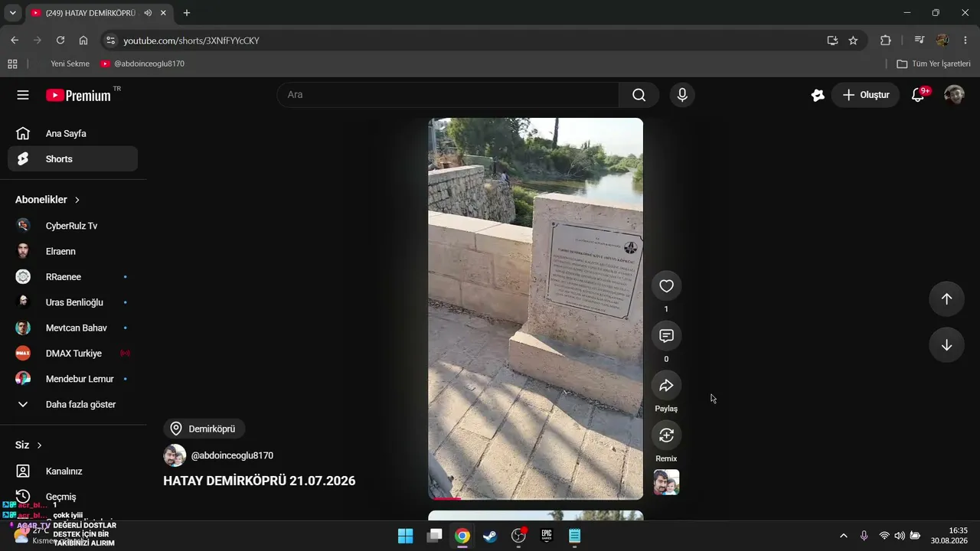Focus the Ara search field
Image resolution: width=980 pixels, height=551 pixels.
[448, 95]
